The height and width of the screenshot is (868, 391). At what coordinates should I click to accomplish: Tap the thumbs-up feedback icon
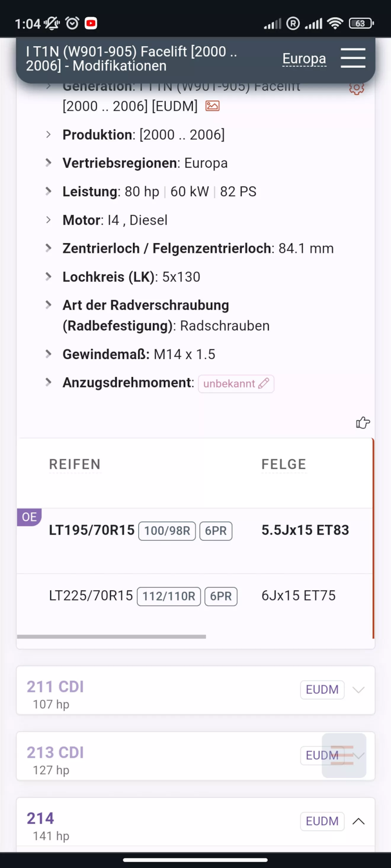(363, 423)
